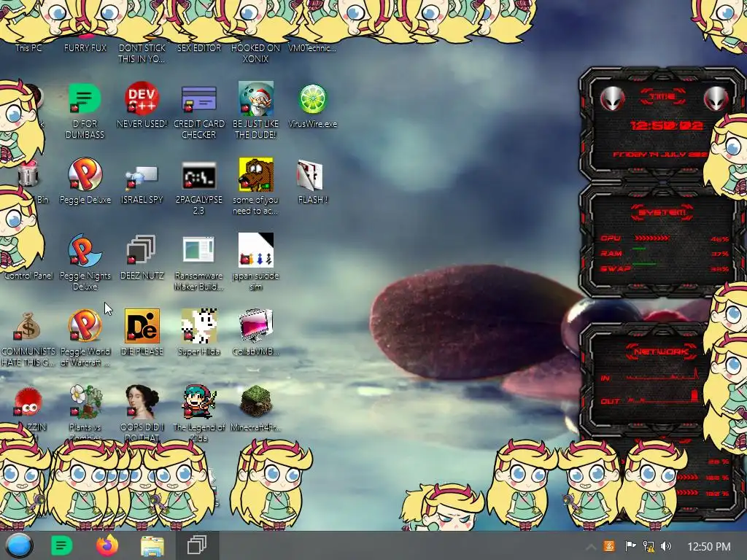Select the 'some of you need to ac...' icon
The height and width of the screenshot is (560, 747).
[256, 174]
